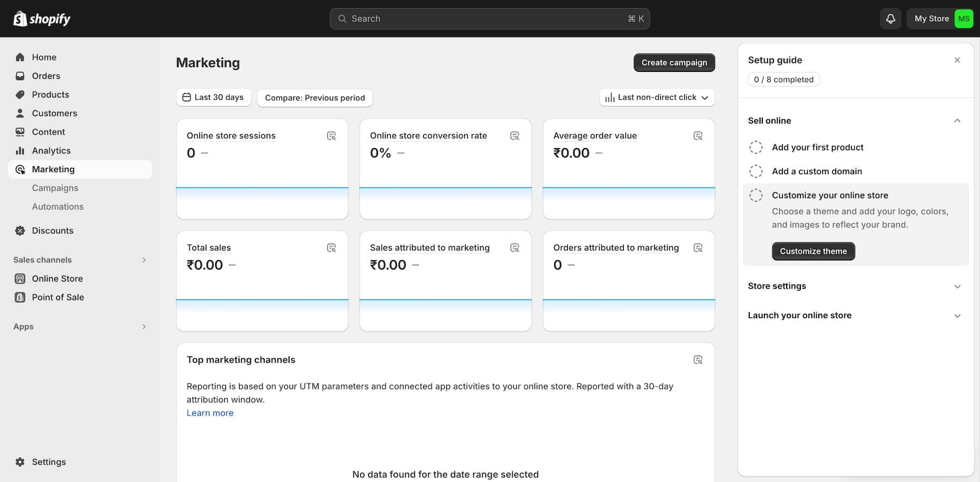
Task: Open report icon on Online store sessions card
Action: click(x=331, y=136)
